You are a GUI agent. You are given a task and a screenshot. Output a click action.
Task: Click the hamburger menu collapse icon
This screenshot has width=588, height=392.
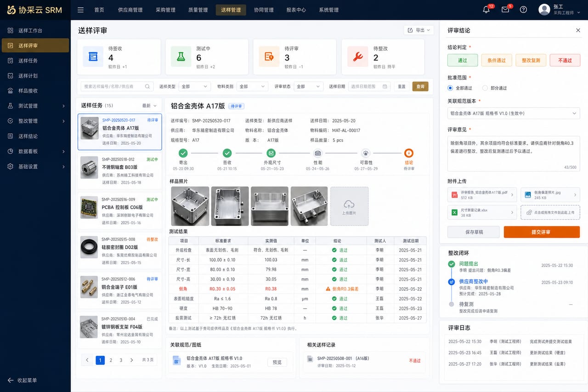(80, 10)
